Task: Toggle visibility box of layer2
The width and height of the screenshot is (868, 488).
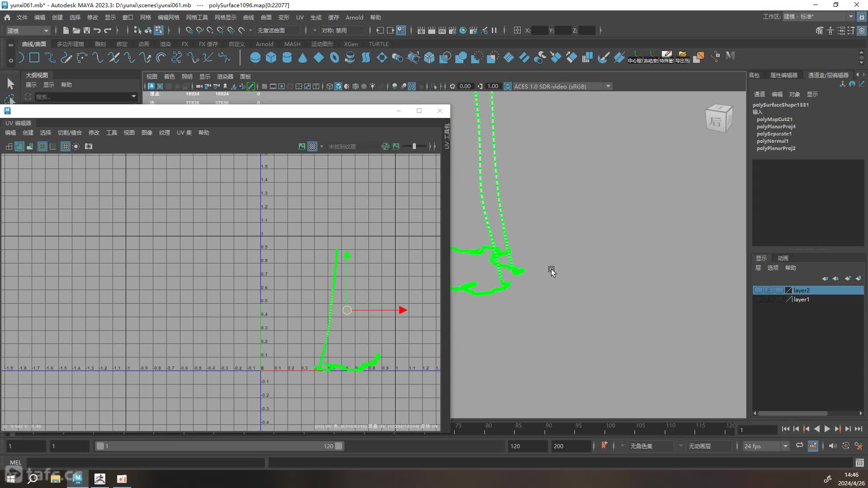Action: 758,290
